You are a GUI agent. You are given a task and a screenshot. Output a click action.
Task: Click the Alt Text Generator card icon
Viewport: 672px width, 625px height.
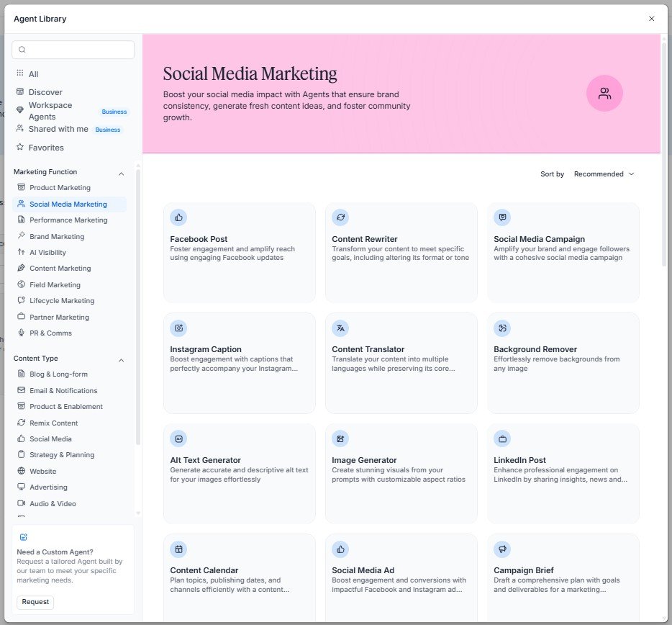[x=178, y=439]
